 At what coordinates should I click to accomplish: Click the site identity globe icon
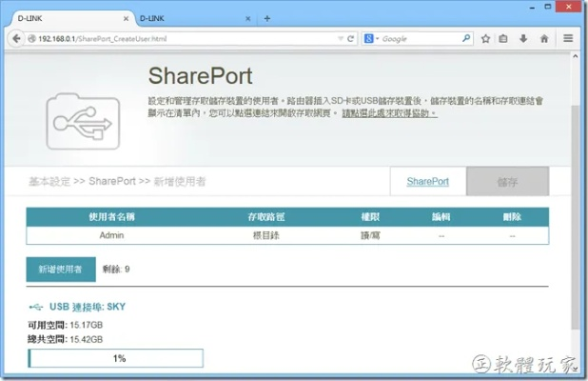(32, 38)
